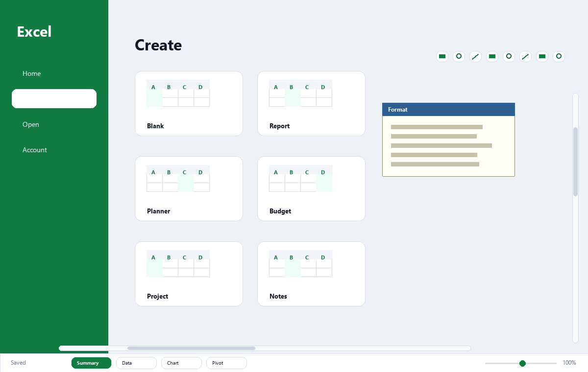This screenshot has width=588, height=372.
Task: Click the first circle icon in the top-right toolbar
Action: (459, 56)
